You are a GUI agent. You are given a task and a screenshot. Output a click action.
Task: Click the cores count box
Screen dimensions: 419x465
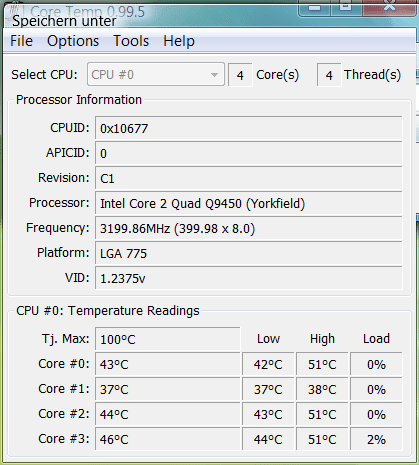240,75
